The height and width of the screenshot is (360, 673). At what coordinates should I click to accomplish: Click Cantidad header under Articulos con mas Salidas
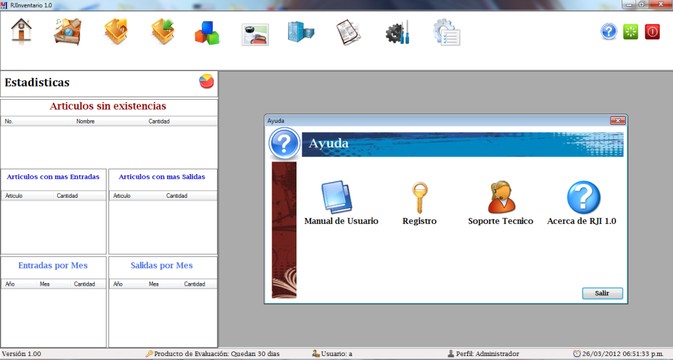[x=177, y=196]
